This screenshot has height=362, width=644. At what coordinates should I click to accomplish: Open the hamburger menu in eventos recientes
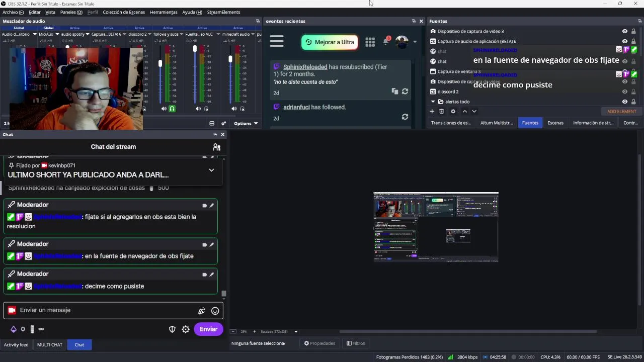277,42
